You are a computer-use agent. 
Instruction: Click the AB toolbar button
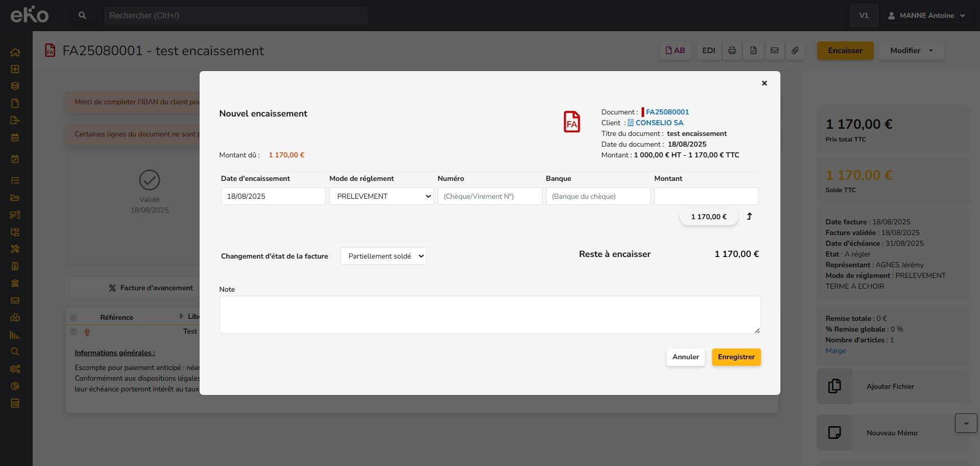[675, 51]
